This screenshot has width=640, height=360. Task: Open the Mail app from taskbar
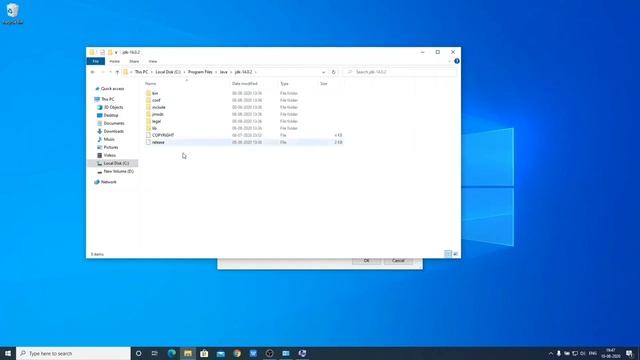coord(220,353)
